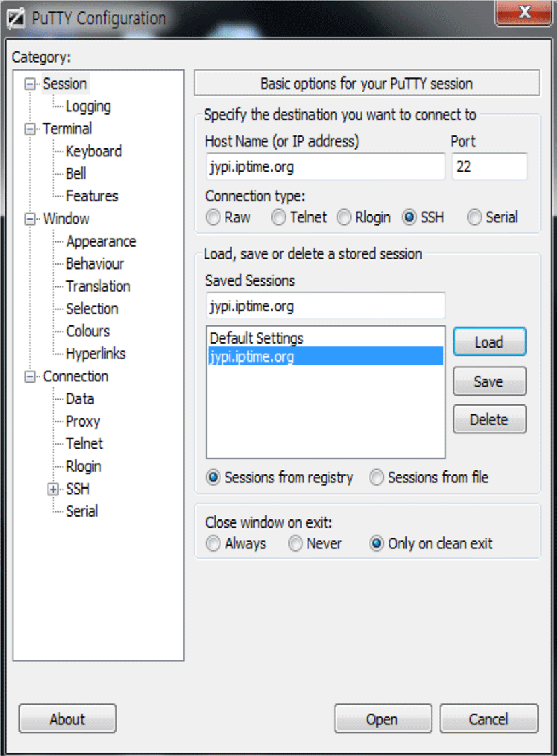Close the PuTTY Configuration window
Image resolution: width=557 pixels, height=756 pixels.
(524, 12)
